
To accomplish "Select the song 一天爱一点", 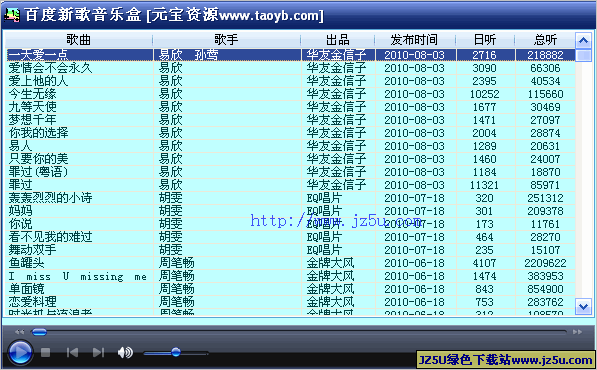I will coord(37,55).
